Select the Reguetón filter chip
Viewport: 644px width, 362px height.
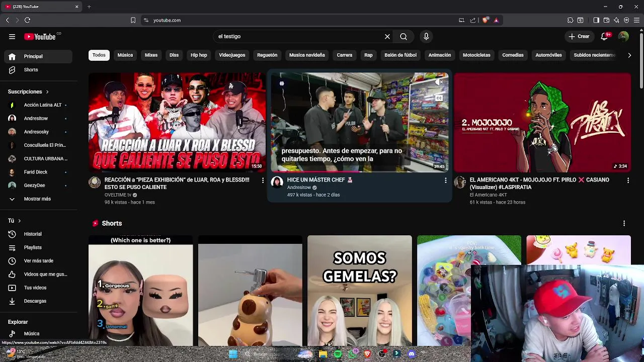click(x=267, y=55)
